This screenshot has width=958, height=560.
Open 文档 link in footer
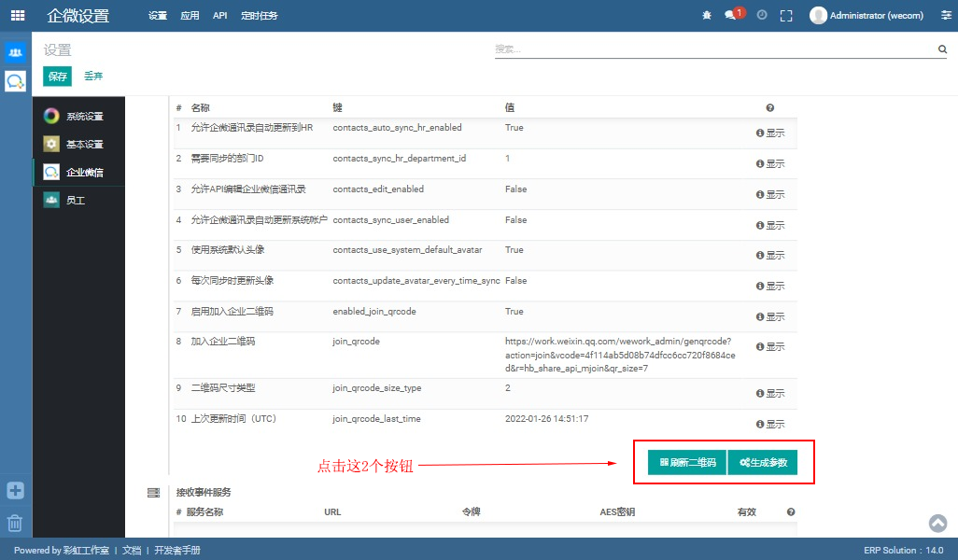click(132, 551)
